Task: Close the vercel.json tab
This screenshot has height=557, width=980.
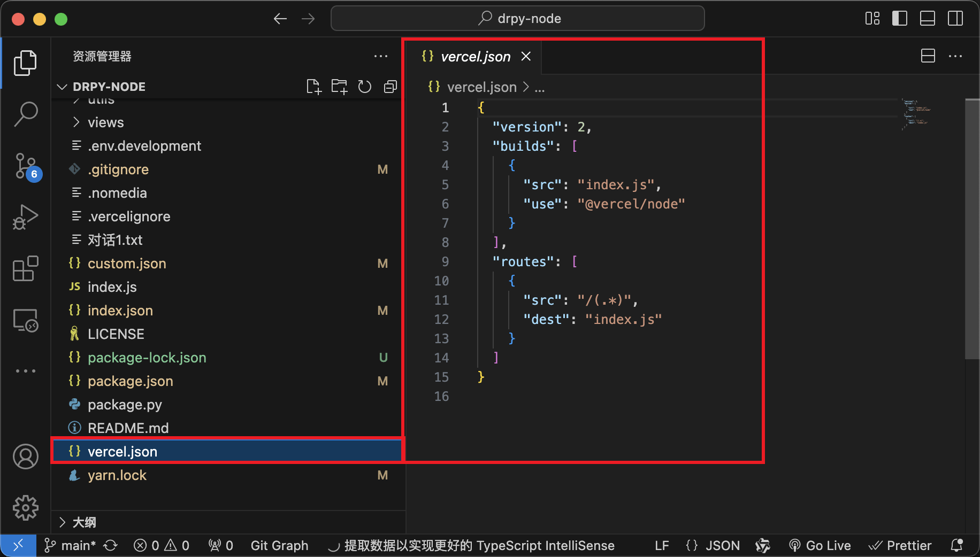Action: click(526, 56)
